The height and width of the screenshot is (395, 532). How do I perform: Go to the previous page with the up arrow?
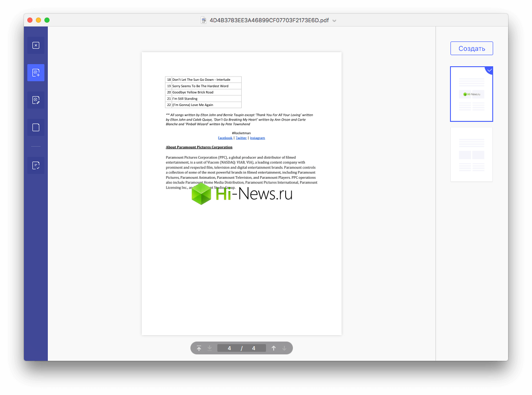coord(274,348)
